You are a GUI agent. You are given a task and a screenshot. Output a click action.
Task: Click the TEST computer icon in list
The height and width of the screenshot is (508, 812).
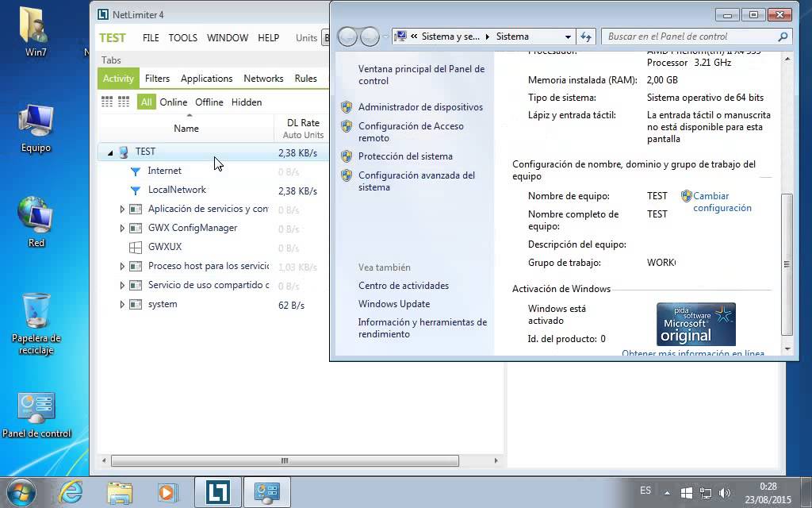click(124, 152)
